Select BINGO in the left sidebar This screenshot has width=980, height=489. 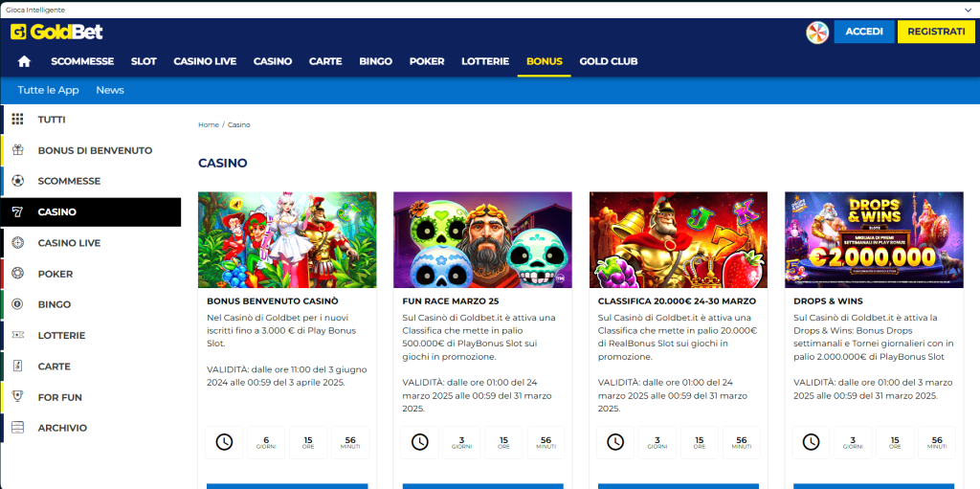[91, 304]
